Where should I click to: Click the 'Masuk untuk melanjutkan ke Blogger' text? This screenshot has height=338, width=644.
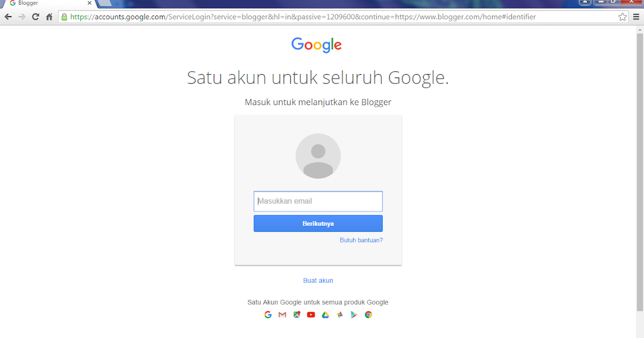click(x=318, y=102)
